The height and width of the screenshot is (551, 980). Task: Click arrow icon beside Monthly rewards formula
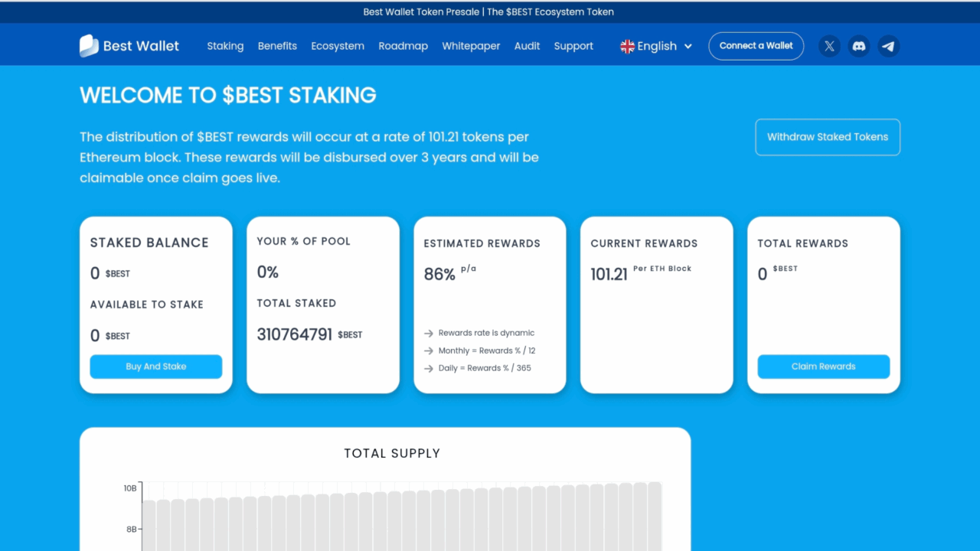click(429, 351)
